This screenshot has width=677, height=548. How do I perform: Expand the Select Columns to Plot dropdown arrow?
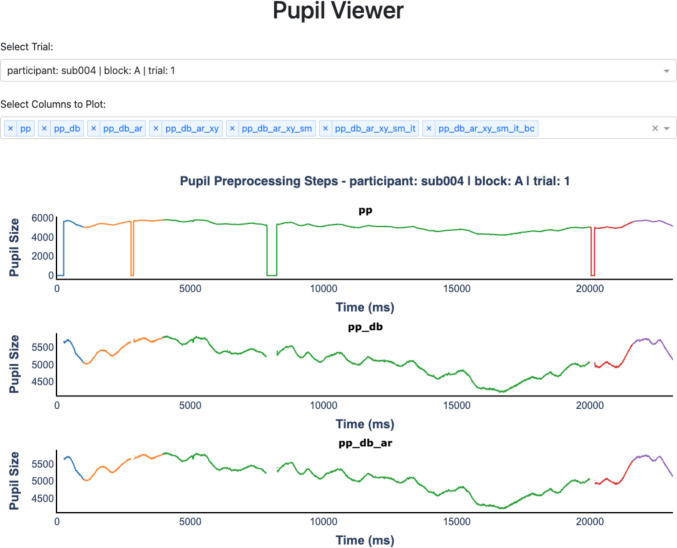pyautogui.click(x=667, y=128)
